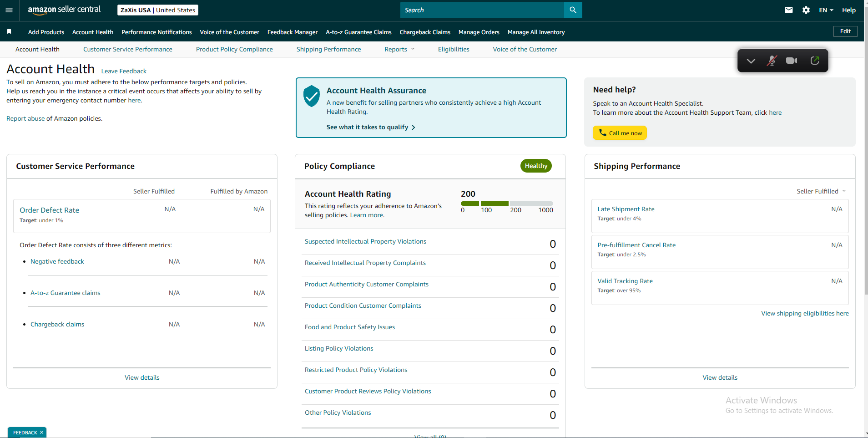Click the Account Health Support Team here link
Screen dimensions: 868x438
(775, 112)
